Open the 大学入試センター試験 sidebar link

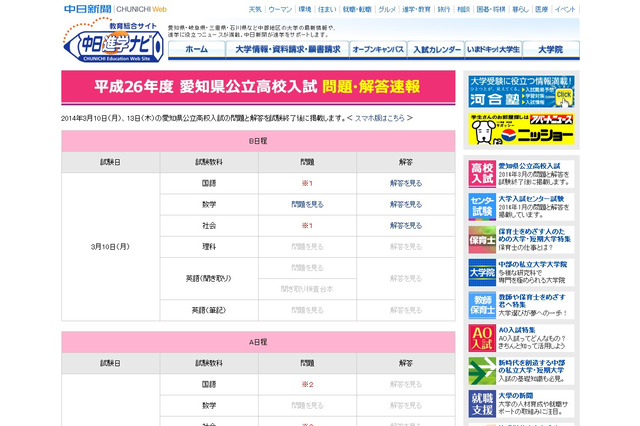pos(531,199)
